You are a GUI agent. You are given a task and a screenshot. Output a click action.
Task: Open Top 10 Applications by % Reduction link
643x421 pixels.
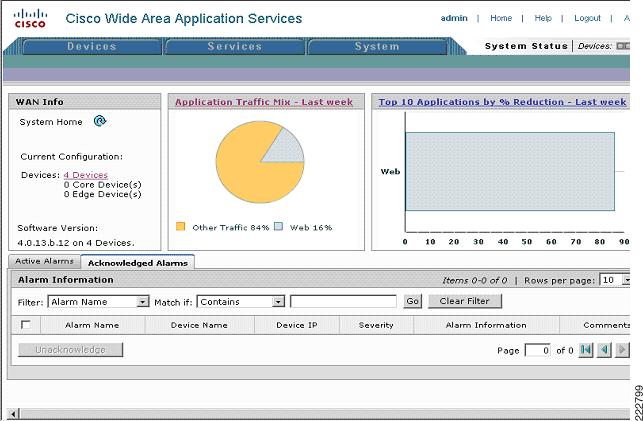(502, 102)
